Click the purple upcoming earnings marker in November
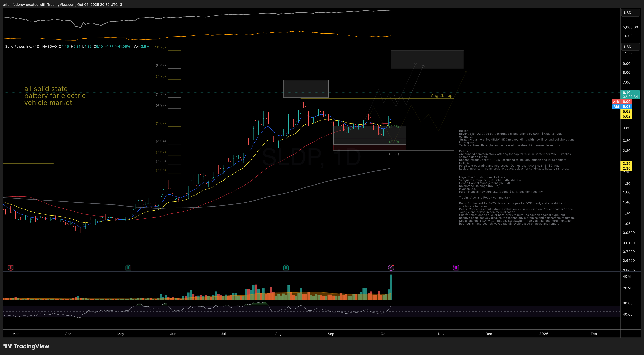Screen dimensions: 644x355 point(456,268)
